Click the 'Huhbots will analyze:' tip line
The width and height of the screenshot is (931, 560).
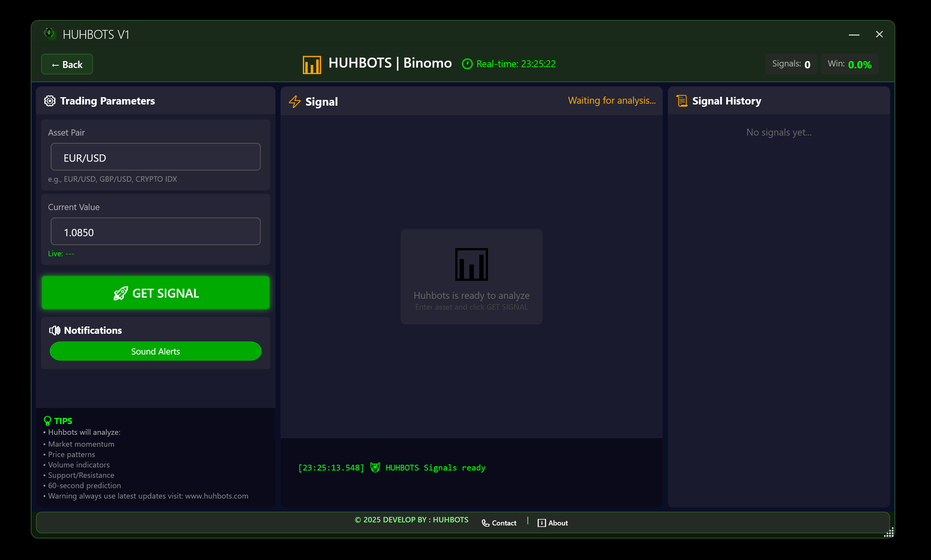click(84, 432)
